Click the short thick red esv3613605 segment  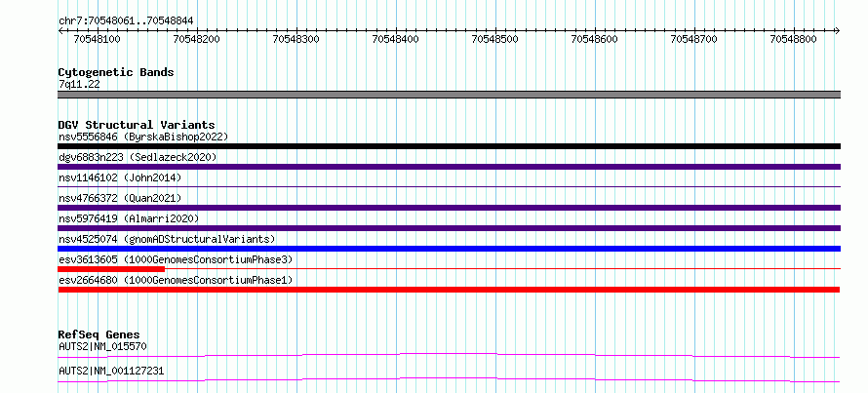click(x=111, y=269)
